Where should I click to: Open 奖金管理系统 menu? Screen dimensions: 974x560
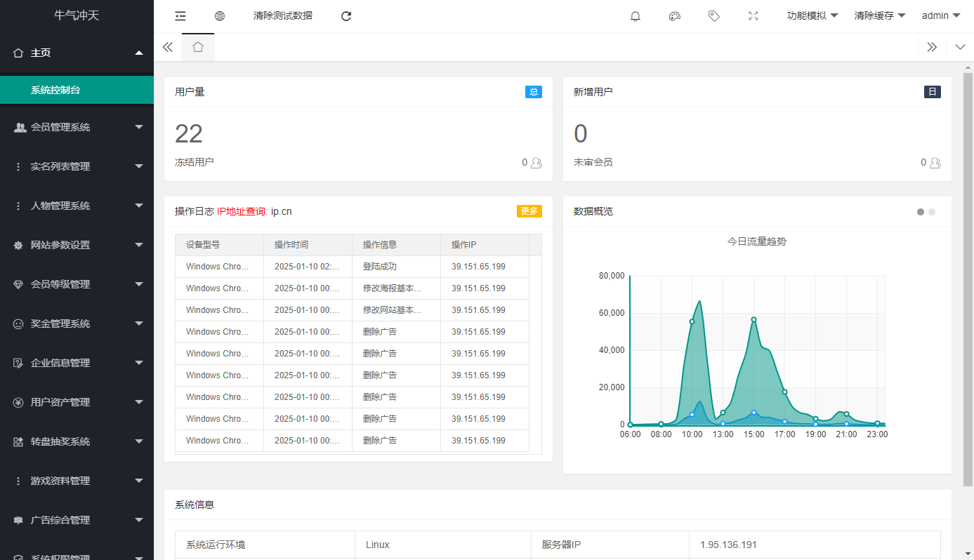77,324
